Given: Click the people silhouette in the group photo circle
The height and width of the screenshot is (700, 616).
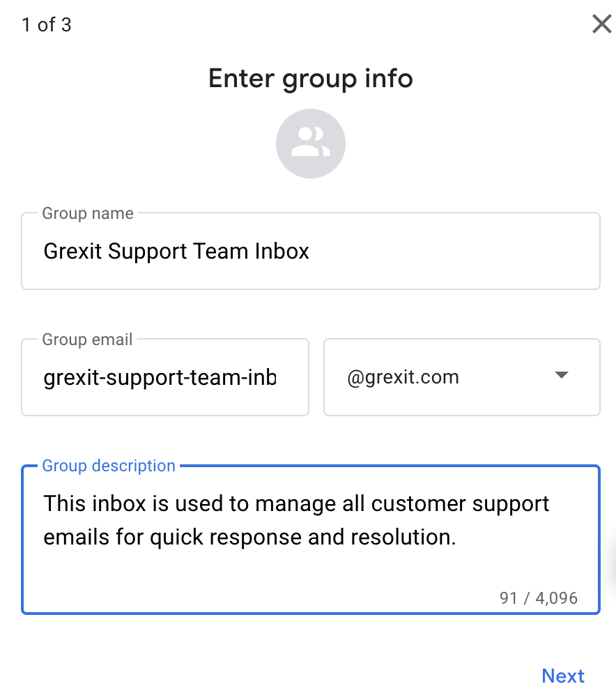Looking at the screenshot, I should [x=311, y=143].
